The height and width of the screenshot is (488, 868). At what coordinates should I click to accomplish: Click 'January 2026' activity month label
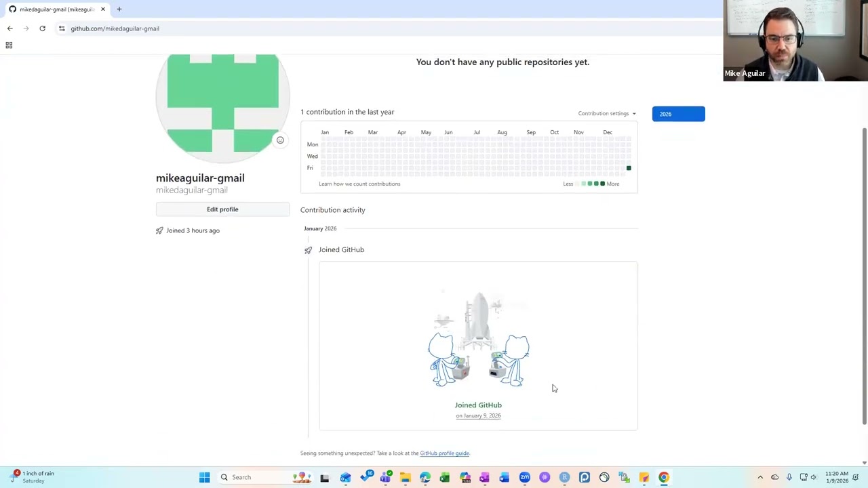click(x=320, y=228)
